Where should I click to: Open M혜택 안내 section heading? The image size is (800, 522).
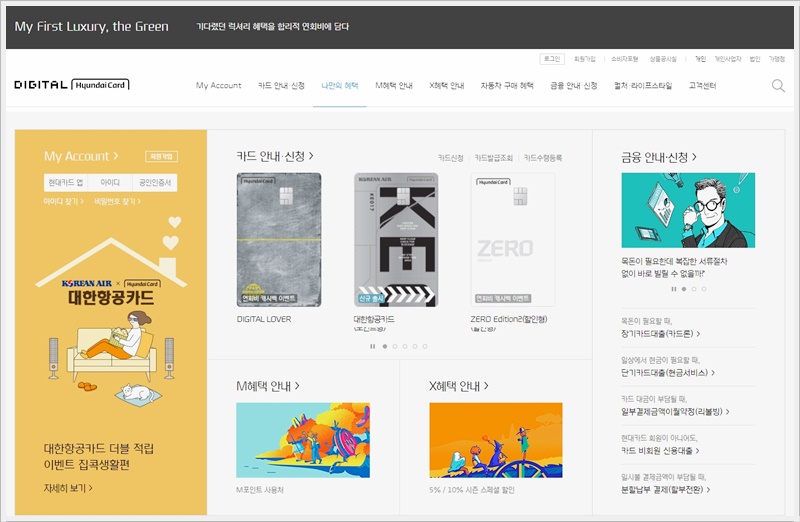267,386
